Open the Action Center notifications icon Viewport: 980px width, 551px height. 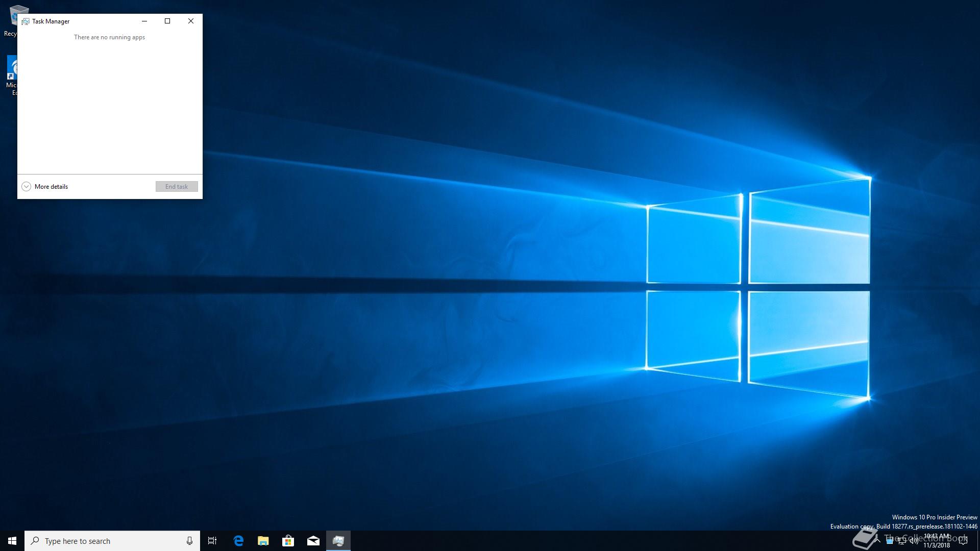tap(963, 541)
